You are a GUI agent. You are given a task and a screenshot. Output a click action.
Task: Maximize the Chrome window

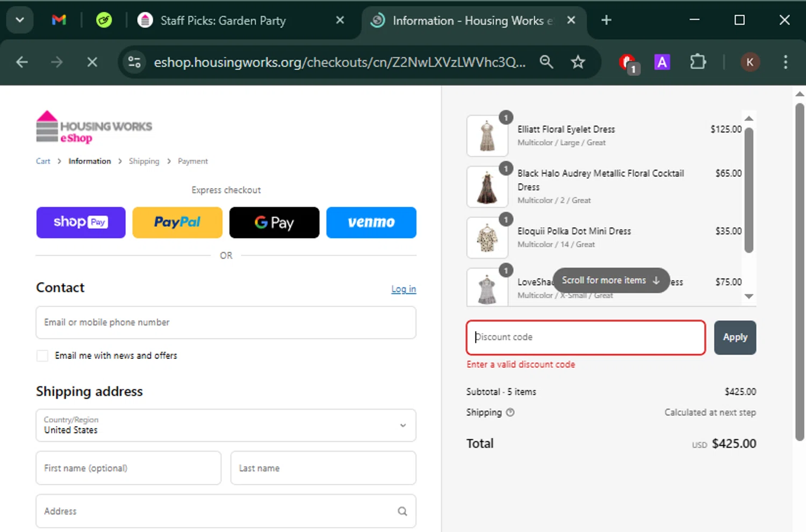[739, 20]
